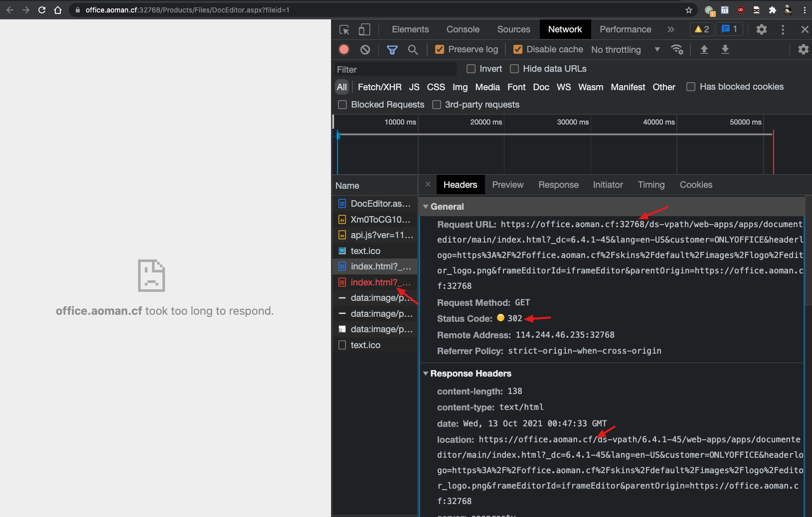Select the Fetch/XHR request filter
Viewport: 812px width, 517px height.
tap(379, 87)
